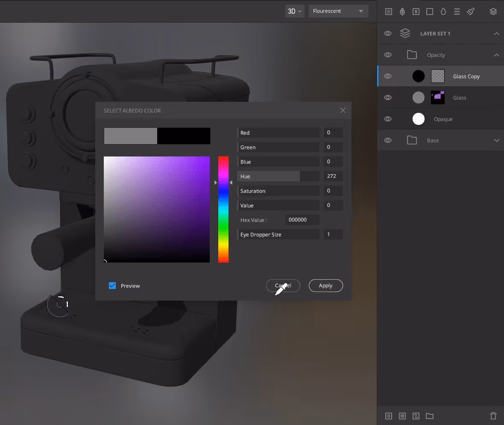The width and height of the screenshot is (504, 425).
Task: Open the Flourescent lighting dropdown
Action: point(338,11)
